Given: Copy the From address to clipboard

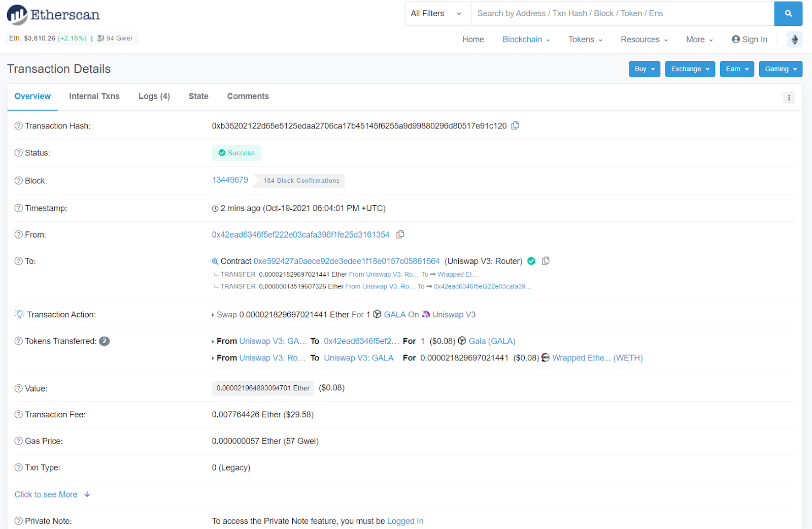Looking at the screenshot, I should point(400,235).
